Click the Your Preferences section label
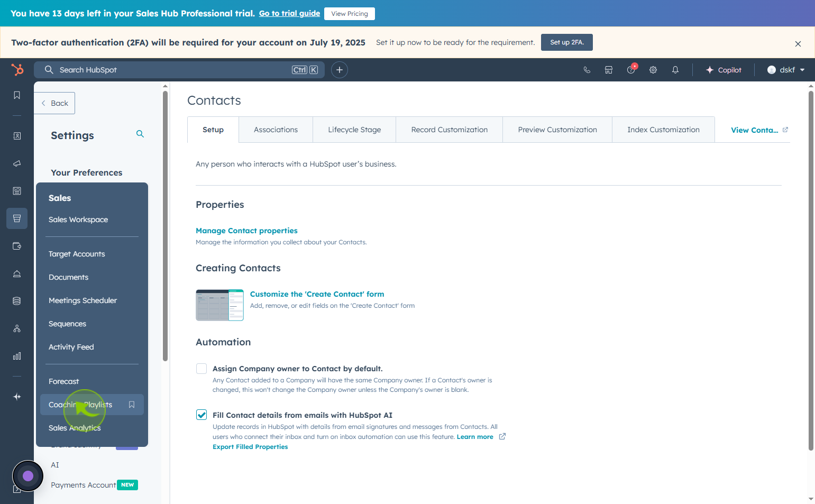 click(86, 172)
